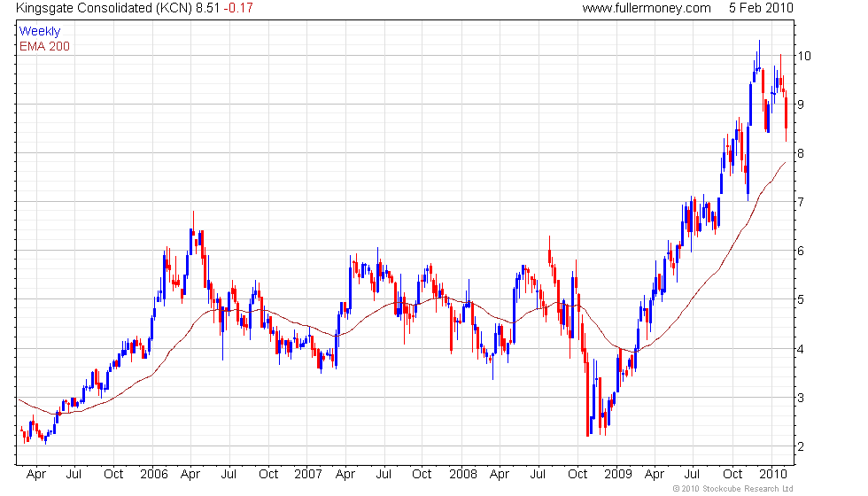Click the 2006 year marker on time axis
Viewport: 868px width, 496px height.
(154, 475)
